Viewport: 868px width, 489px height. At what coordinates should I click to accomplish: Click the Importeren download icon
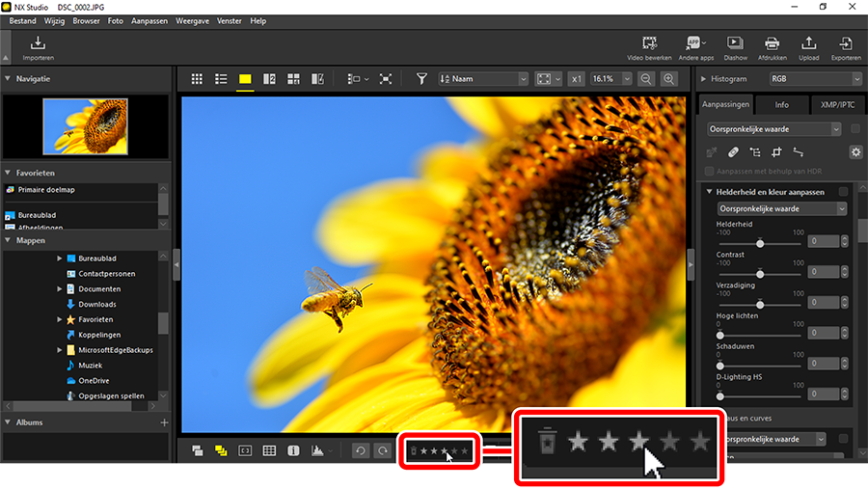coord(38,43)
